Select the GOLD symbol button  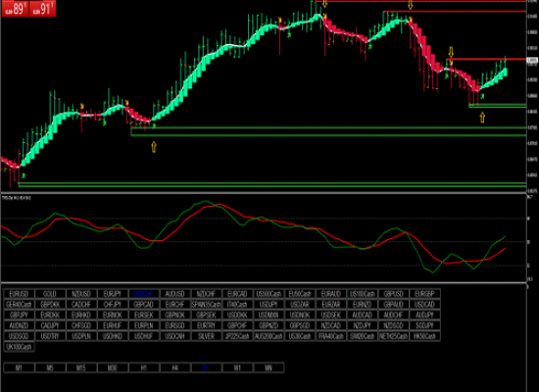click(x=50, y=294)
